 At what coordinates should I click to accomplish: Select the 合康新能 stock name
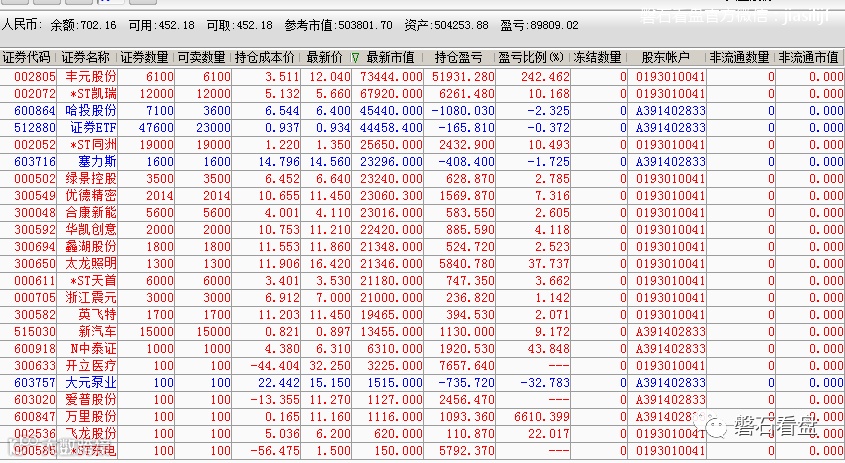click(x=91, y=212)
